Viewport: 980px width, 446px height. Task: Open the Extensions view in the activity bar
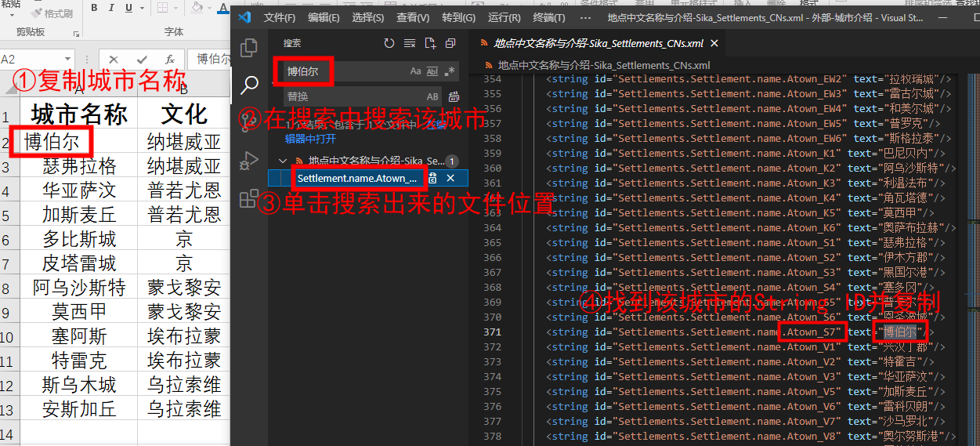tap(249, 198)
